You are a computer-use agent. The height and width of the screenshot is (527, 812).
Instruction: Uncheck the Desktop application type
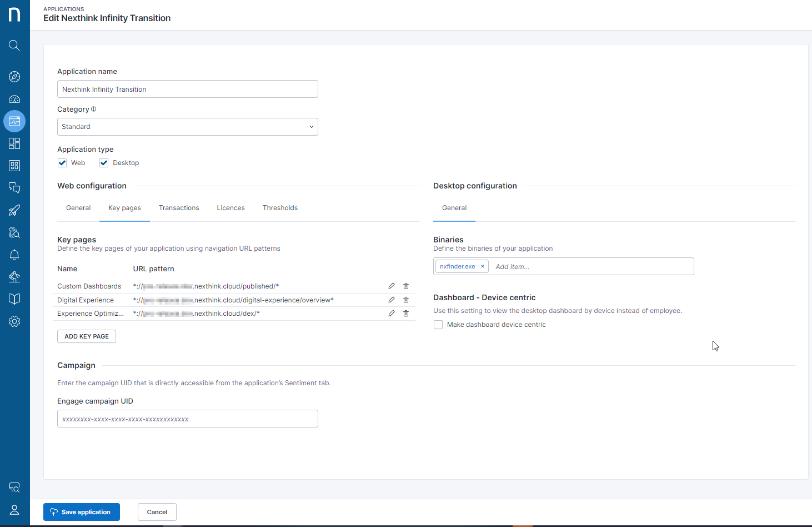(104, 163)
